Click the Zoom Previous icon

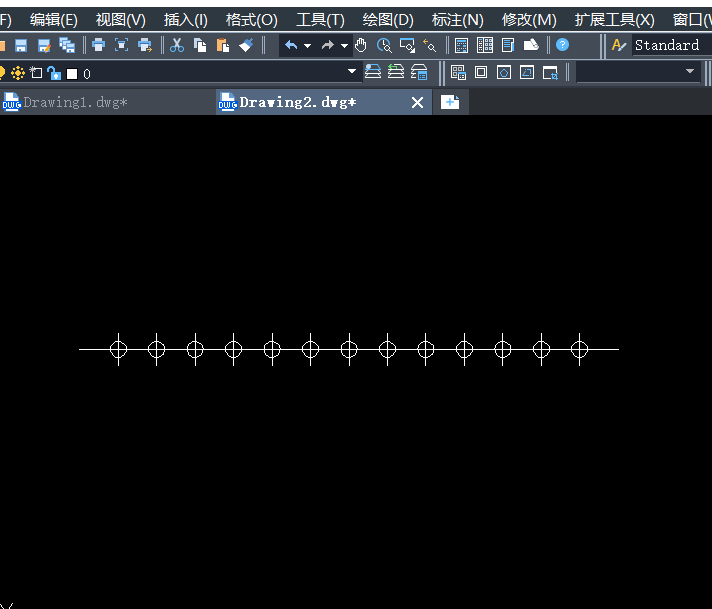click(x=430, y=45)
